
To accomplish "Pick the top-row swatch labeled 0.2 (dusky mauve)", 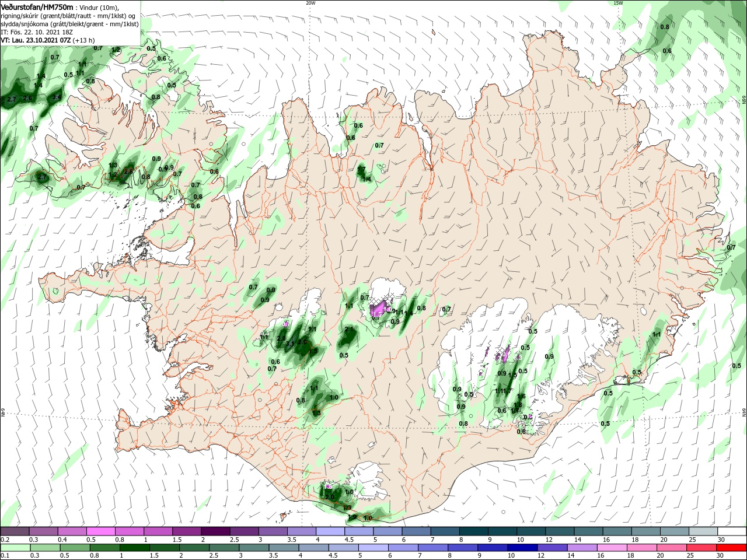I will click(x=15, y=531).
